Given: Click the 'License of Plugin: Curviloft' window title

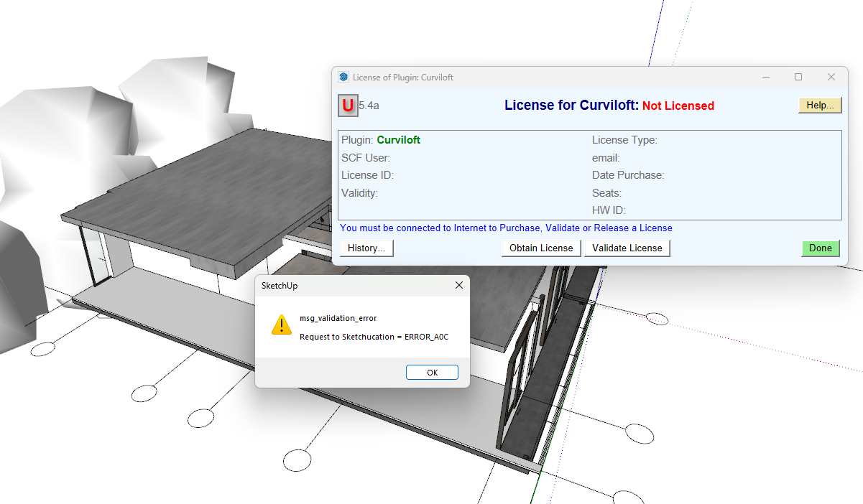Looking at the screenshot, I should coord(403,78).
